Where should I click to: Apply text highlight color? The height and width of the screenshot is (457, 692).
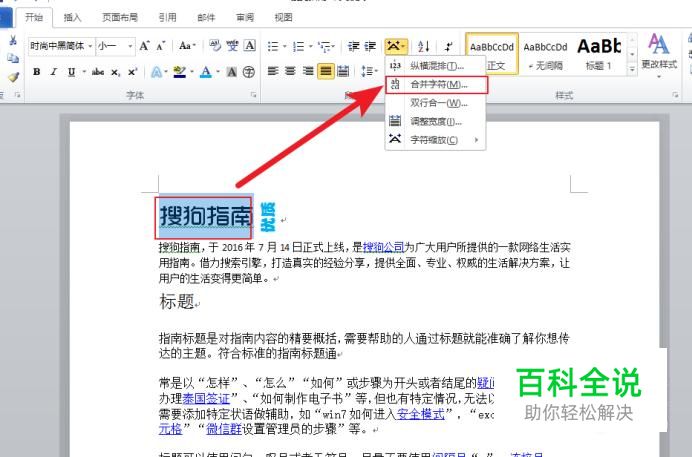[x=179, y=72]
